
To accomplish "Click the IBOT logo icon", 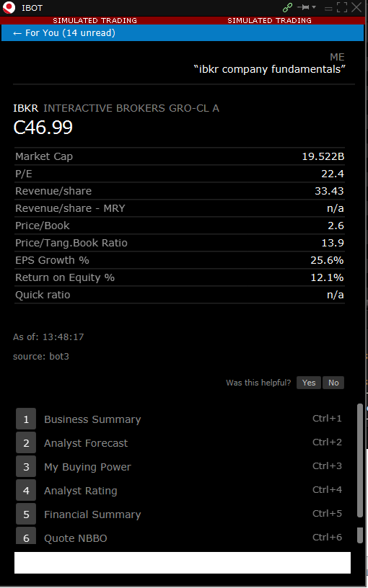I will coord(9,7).
